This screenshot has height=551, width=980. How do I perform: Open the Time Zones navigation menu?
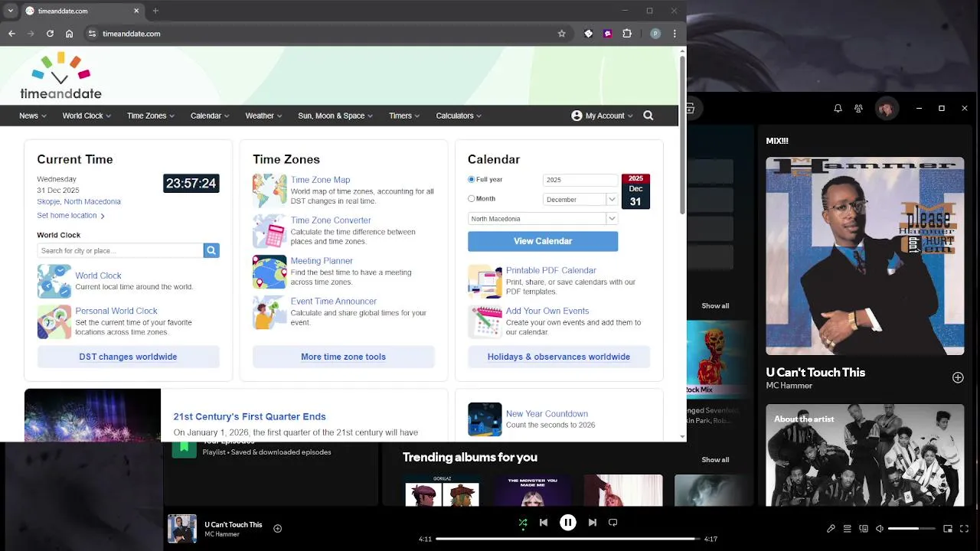click(x=151, y=116)
